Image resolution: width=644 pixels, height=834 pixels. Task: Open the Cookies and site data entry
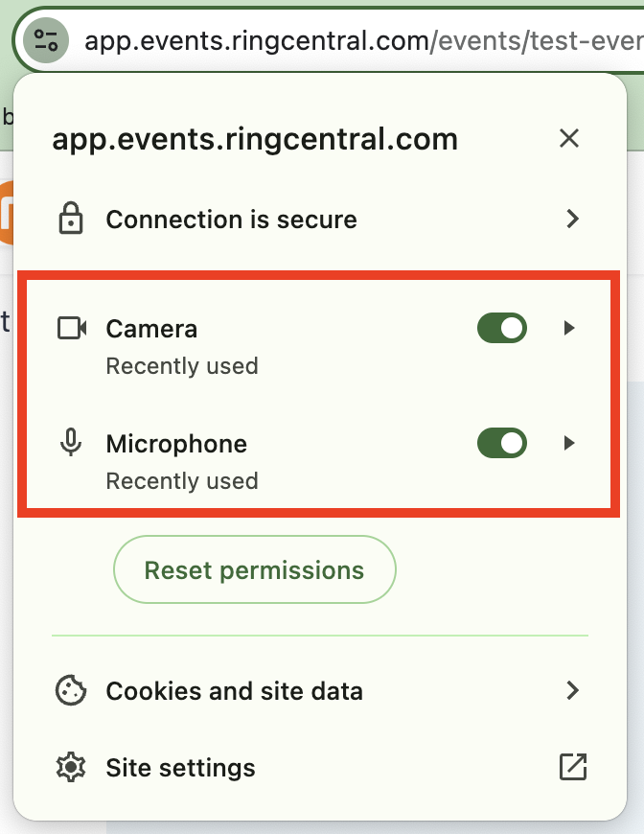point(234,691)
